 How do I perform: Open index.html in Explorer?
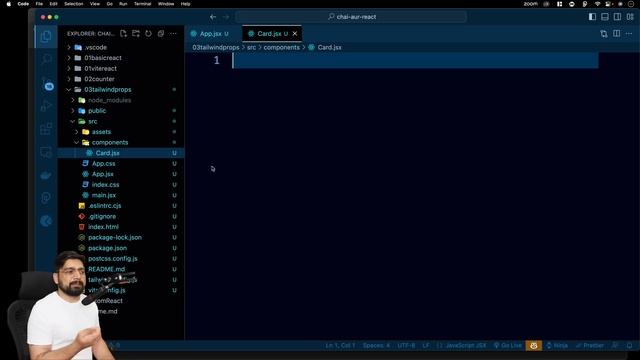click(x=103, y=227)
